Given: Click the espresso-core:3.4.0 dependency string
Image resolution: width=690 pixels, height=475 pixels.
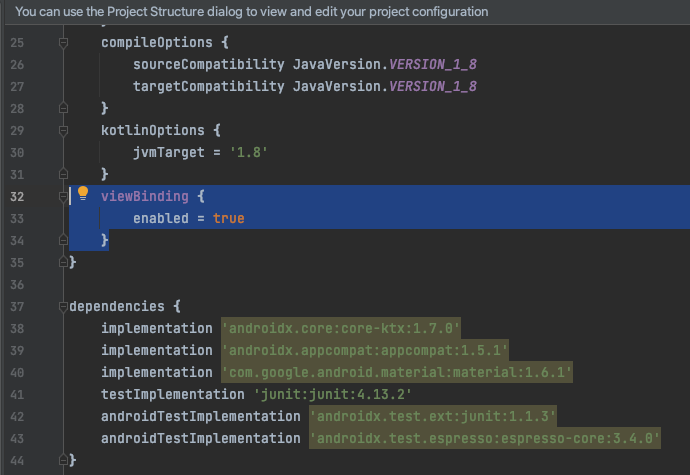Looking at the screenshot, I should tap(485, 438).
